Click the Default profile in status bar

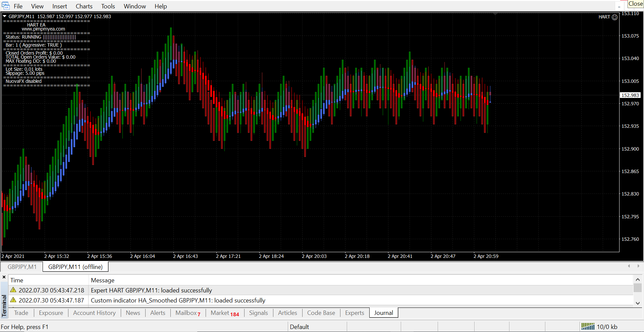[x=299, y=327]
